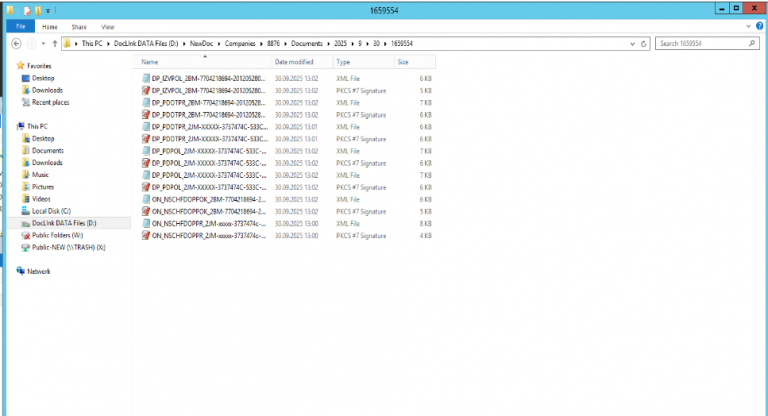Go back using the Back arrow button

pos(16,44)
